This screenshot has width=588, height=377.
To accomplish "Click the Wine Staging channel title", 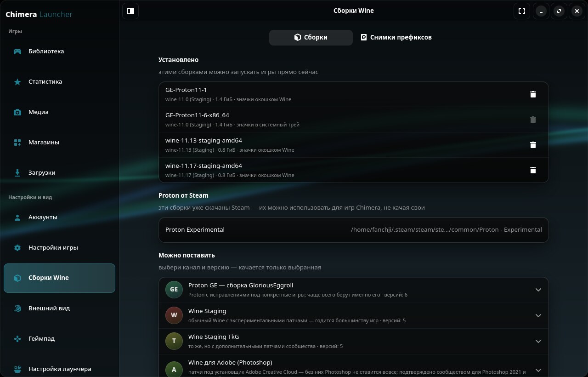I will point(207,311).
